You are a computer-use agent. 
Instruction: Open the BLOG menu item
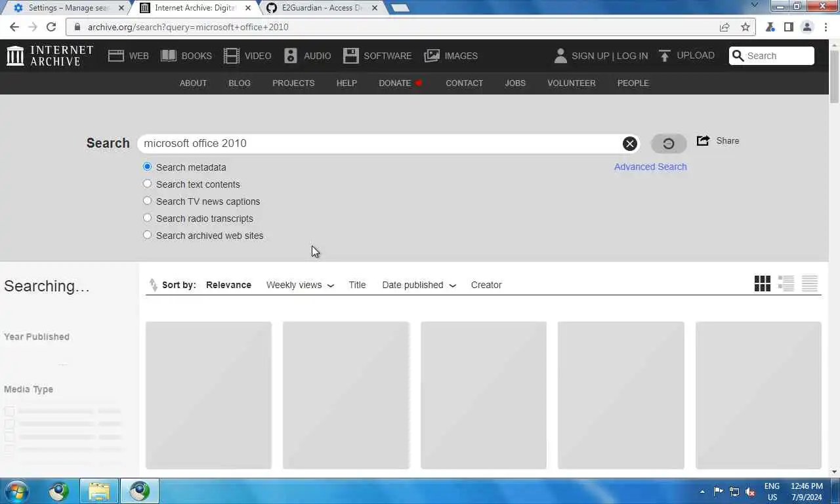(x=240, y=83)
